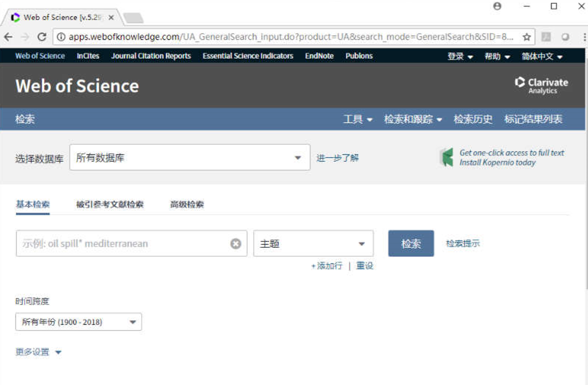The height and width of the screenshot is (385, 588).
Task: Open Essential Science Indicators link
Action: [x=248, y=56]
